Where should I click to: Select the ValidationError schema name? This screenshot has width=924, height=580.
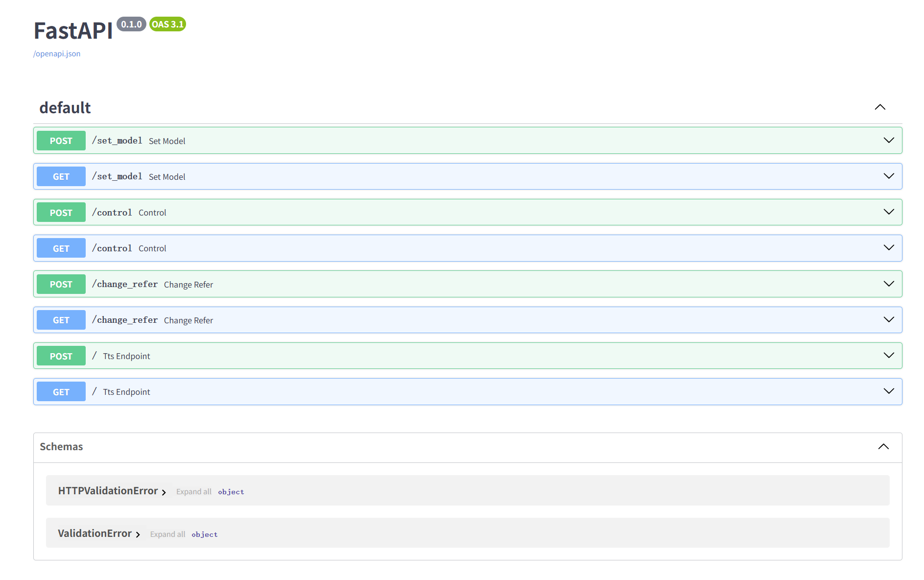pos(95,533)
